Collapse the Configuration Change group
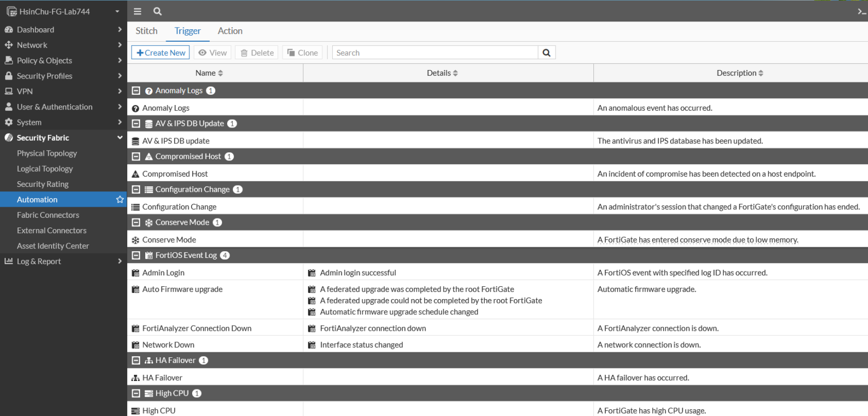Screen dimensions: 868x416 (136, 190)
